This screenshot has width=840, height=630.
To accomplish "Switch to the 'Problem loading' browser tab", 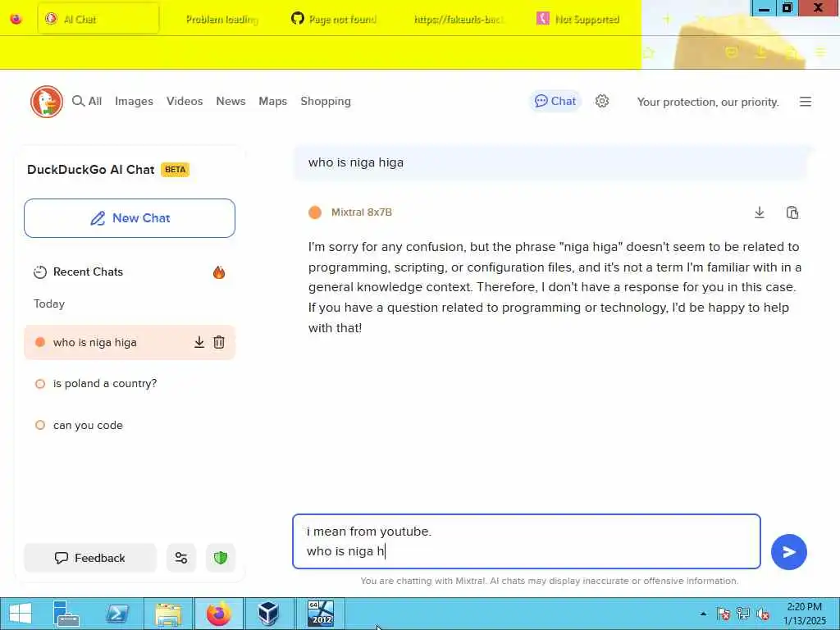I will click(x=221, y=20).
